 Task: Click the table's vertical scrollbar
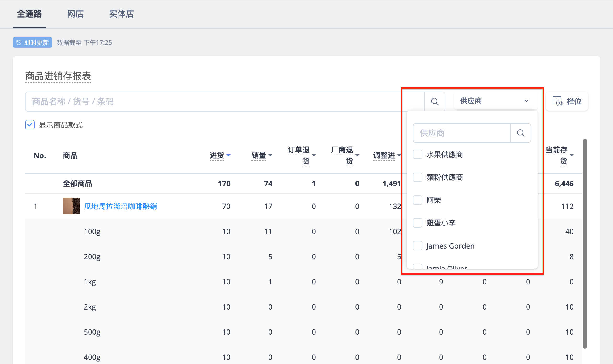pos(585,244)
